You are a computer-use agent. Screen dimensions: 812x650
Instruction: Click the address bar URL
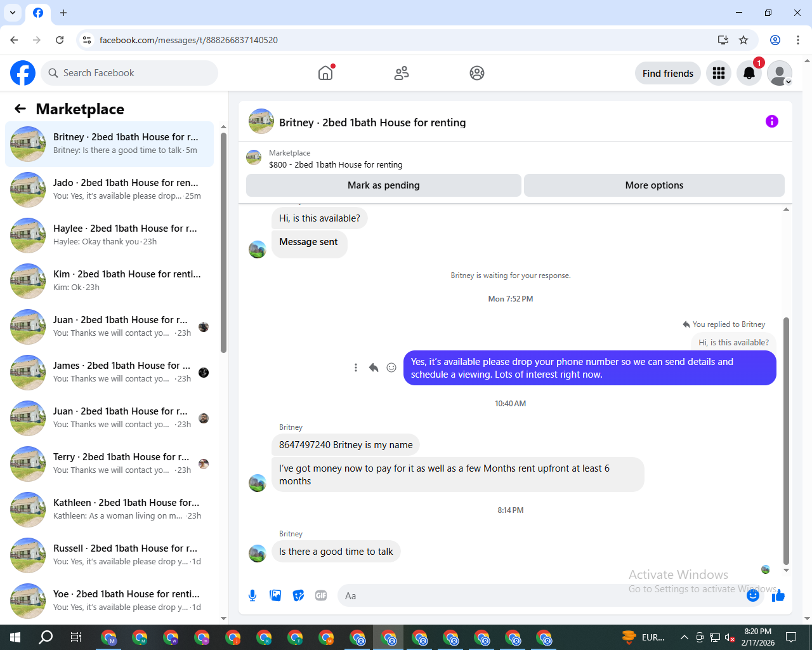pyautogui.click(x=188, y=40)
